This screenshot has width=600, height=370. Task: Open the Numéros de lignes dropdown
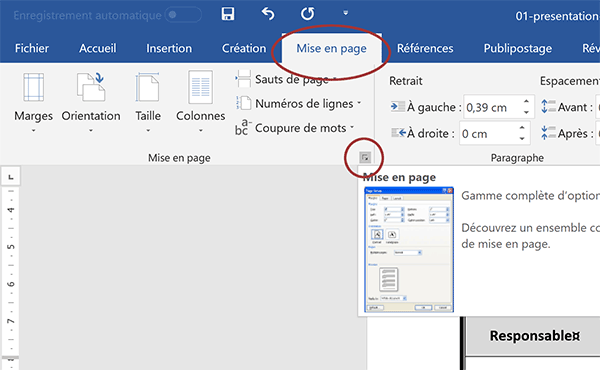(x=359, y=103)
